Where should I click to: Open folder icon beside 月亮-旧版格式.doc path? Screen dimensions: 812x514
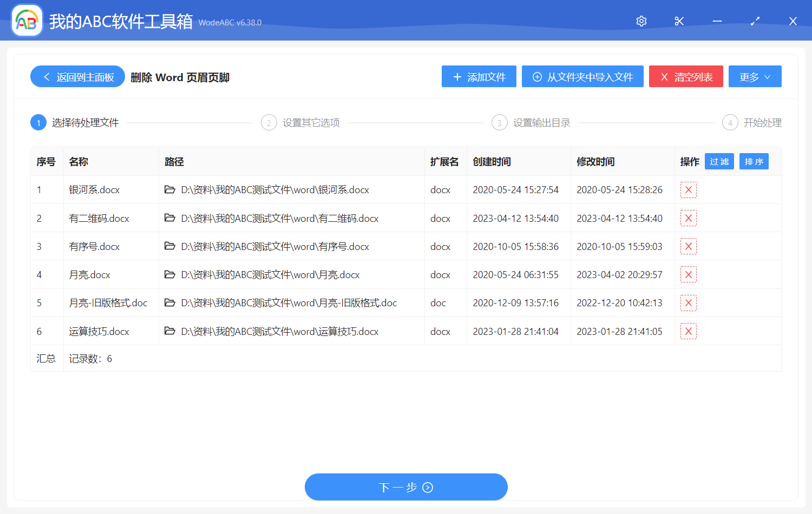pyautogui.click(x=169, y=302)
